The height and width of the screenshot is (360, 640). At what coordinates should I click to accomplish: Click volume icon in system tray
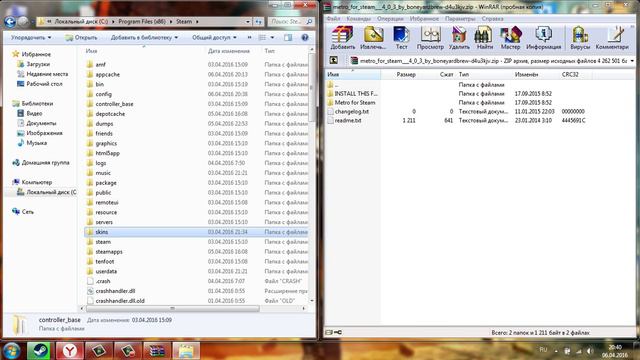[x=590, y=351]
